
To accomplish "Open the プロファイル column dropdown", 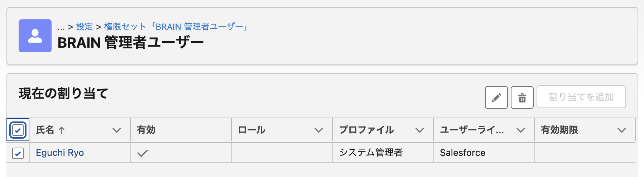I will 419,130.
